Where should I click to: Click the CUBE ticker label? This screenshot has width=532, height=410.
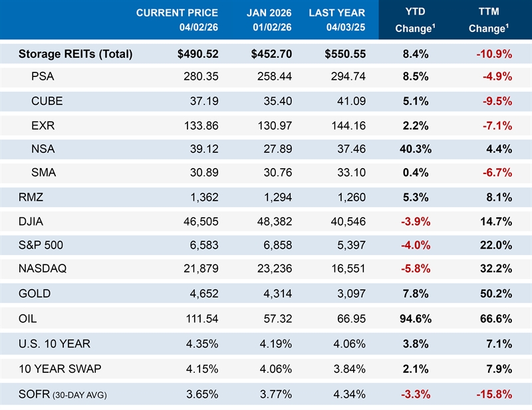(x=46, y=100)
